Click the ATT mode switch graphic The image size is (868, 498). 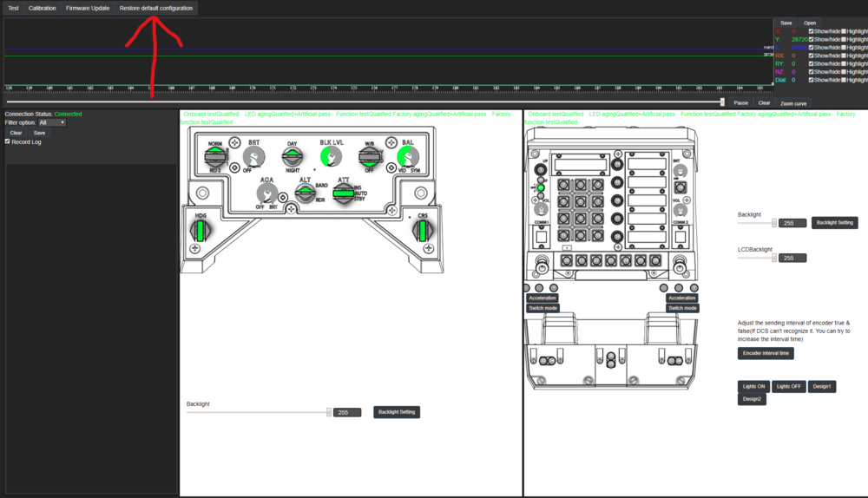coord(343,193)
